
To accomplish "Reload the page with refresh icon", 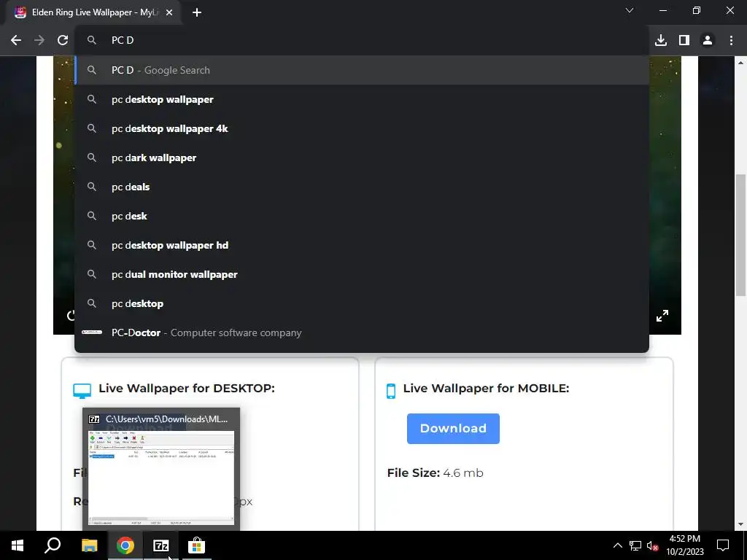I will pos(63,41).
